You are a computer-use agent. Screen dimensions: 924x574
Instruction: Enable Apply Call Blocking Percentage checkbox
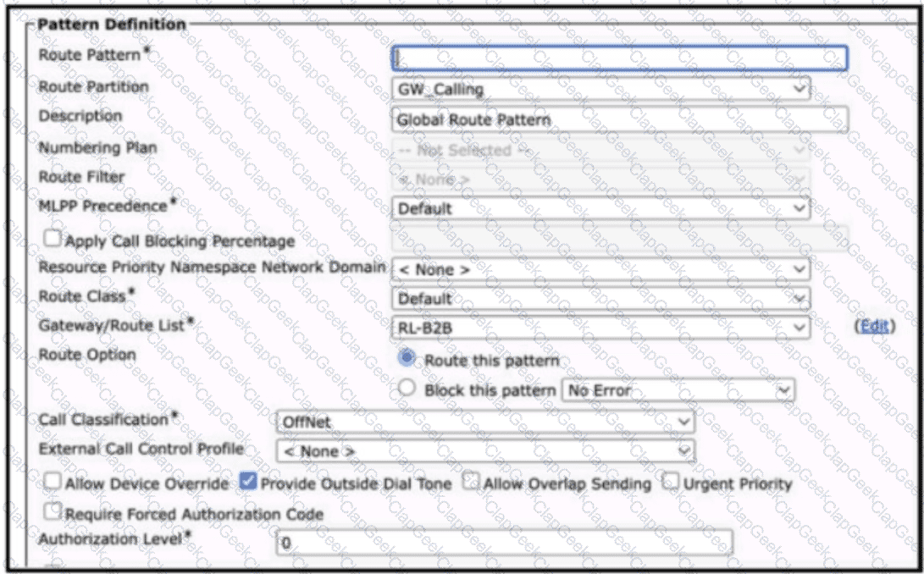(53, 240)
